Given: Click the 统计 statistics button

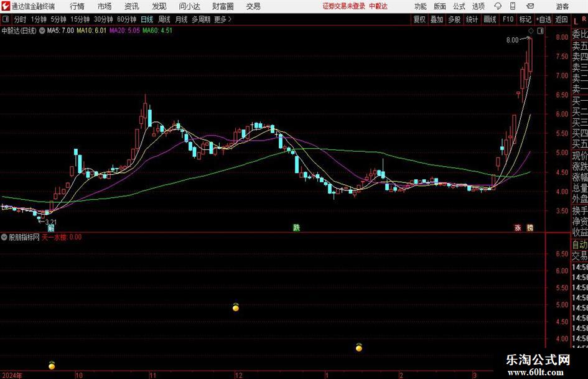Looking at the screenshot, I should click(472, 19).
